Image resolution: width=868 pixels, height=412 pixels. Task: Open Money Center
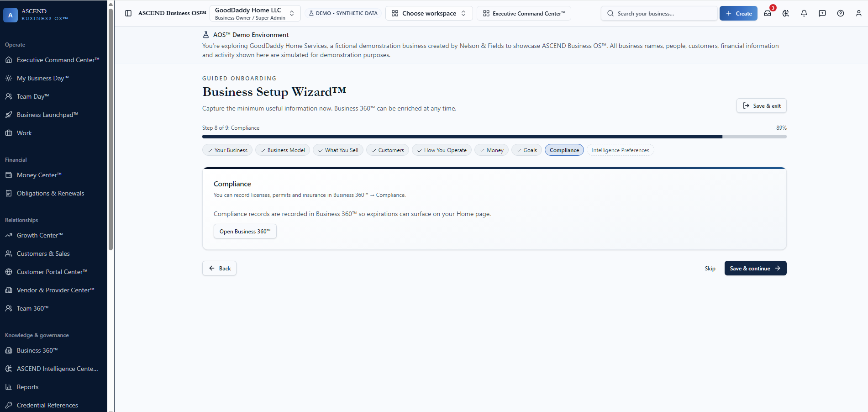(x=53, y=175)
